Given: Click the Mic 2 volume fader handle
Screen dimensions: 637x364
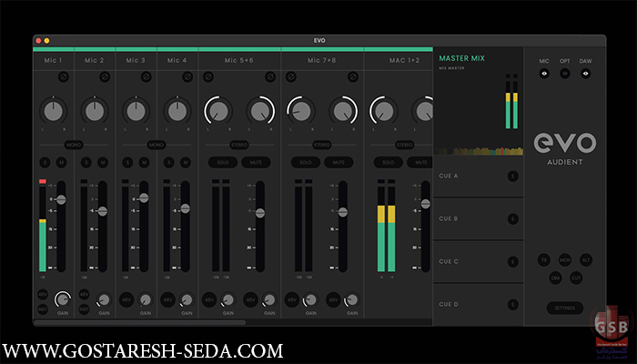Looking at the screenshot, I should [x=102, y=210].
